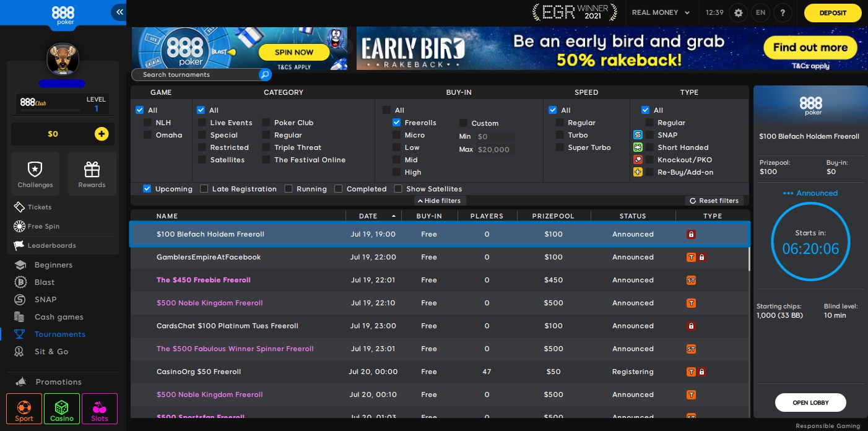Click lock icon on CardsChat Platinum row
The width and height of the screenshot is (868, 431).
coord(691,326)
